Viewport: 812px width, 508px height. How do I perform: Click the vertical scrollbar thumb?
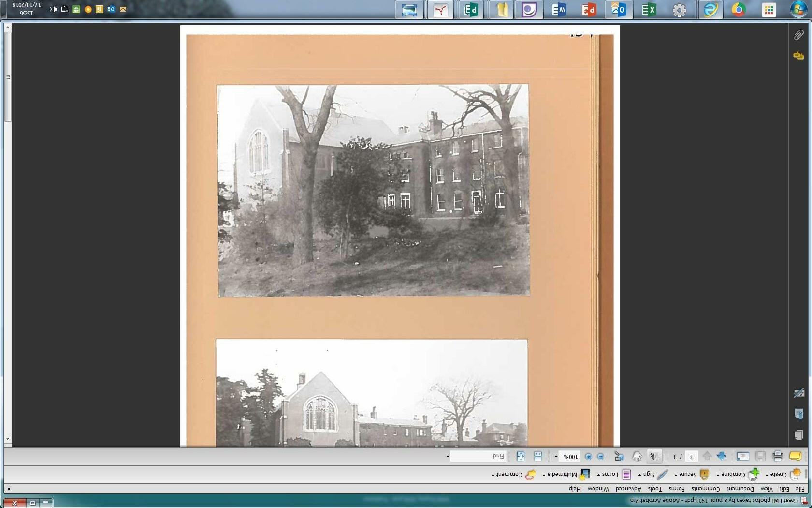pyautogui.click(x=8, y=76)
